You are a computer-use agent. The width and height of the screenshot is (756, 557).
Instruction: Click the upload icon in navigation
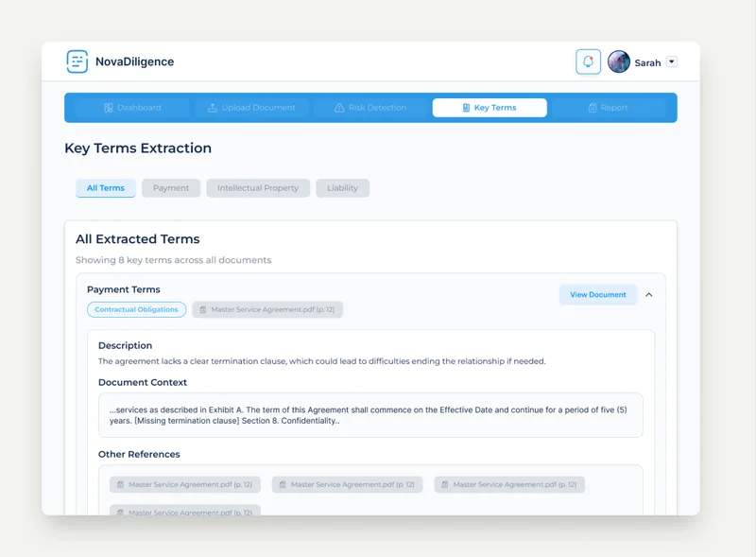point(213,108)
